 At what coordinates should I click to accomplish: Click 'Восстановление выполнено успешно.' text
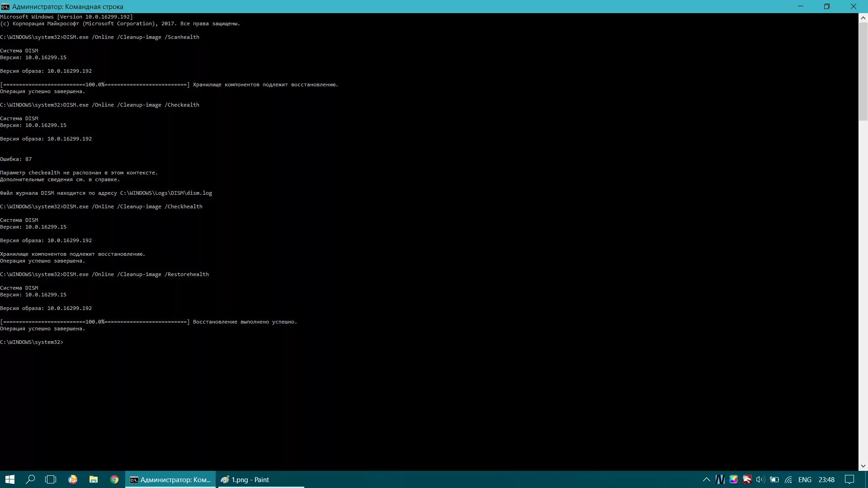245,322
